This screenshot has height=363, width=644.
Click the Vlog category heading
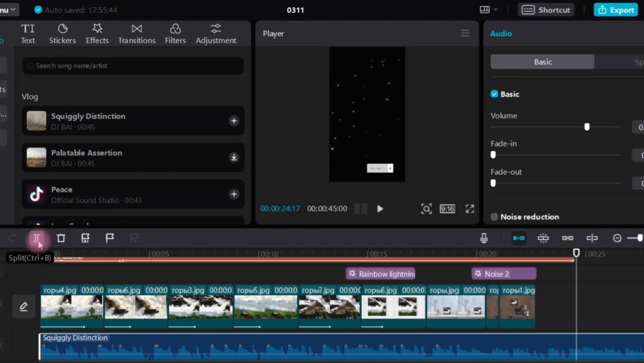click(x=30, y=97)
